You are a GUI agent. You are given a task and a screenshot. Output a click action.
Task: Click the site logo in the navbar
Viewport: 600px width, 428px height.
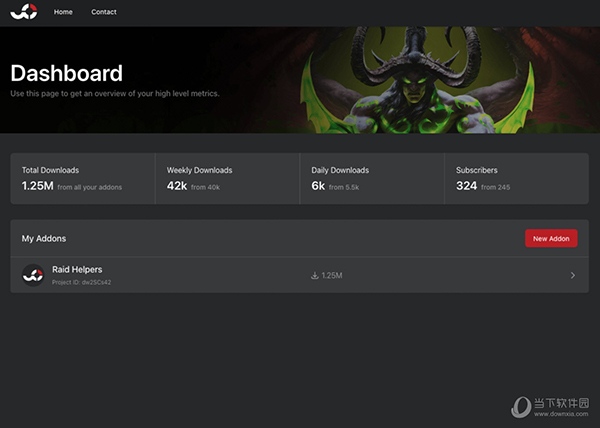pos(24,12)
